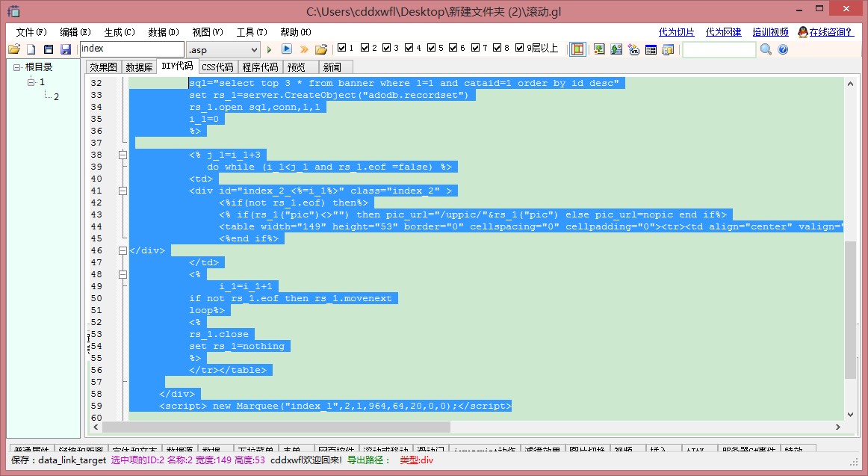The image size is (868, 476).
Task: Click the code editor scroll-down arrow
Action: point(850,415)
